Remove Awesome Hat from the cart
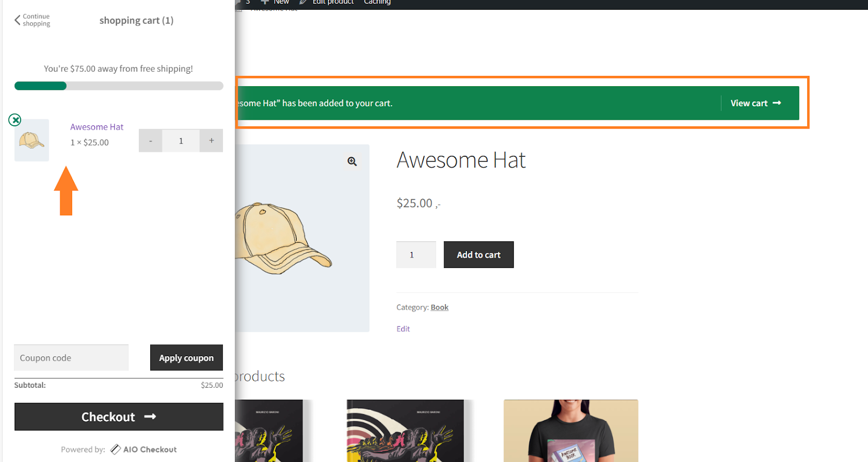This screenshot has width=868, height=462. click(15, 120)
